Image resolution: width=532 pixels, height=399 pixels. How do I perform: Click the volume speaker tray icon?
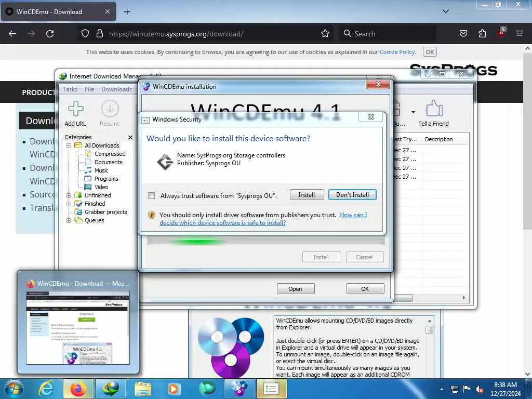[480, 390]
